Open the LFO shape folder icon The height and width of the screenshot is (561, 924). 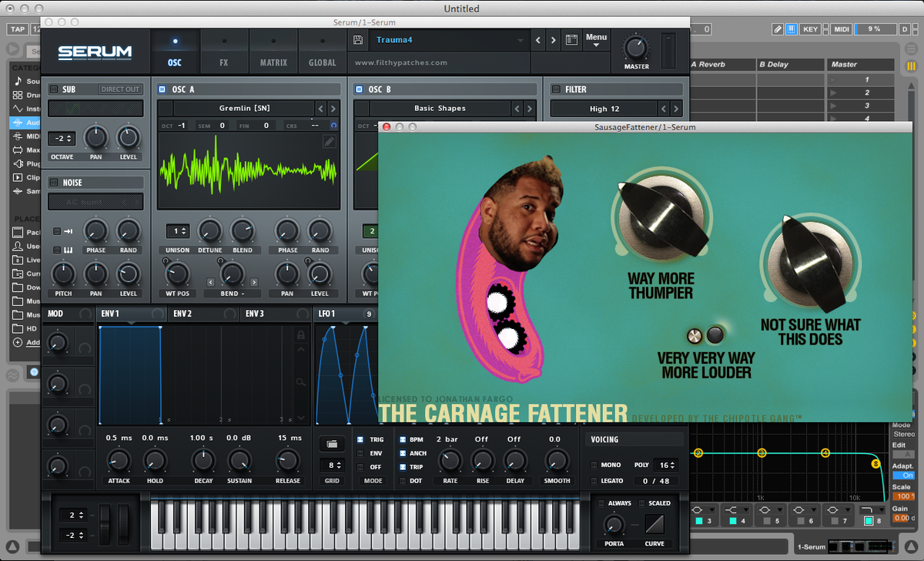point(331,444)
